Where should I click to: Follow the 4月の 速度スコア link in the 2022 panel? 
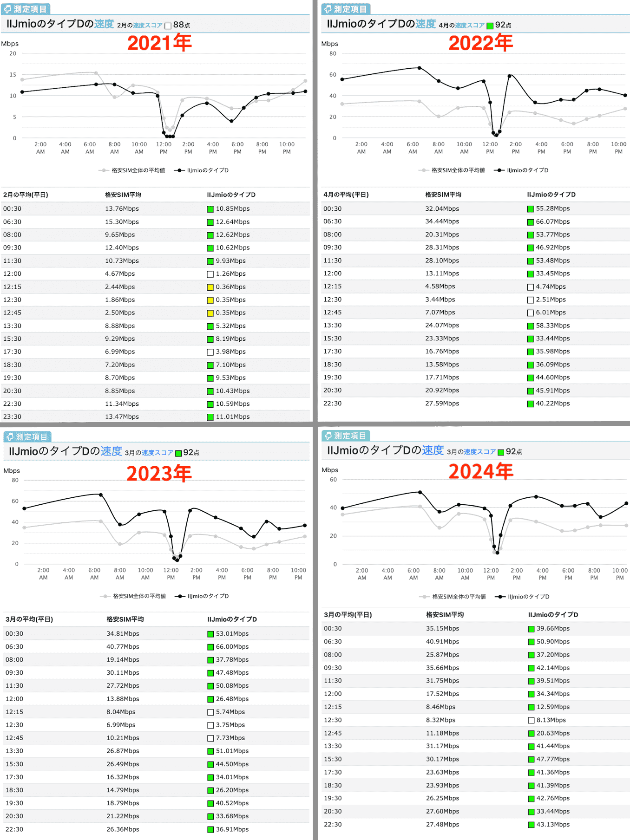click(x=469, y=26)
